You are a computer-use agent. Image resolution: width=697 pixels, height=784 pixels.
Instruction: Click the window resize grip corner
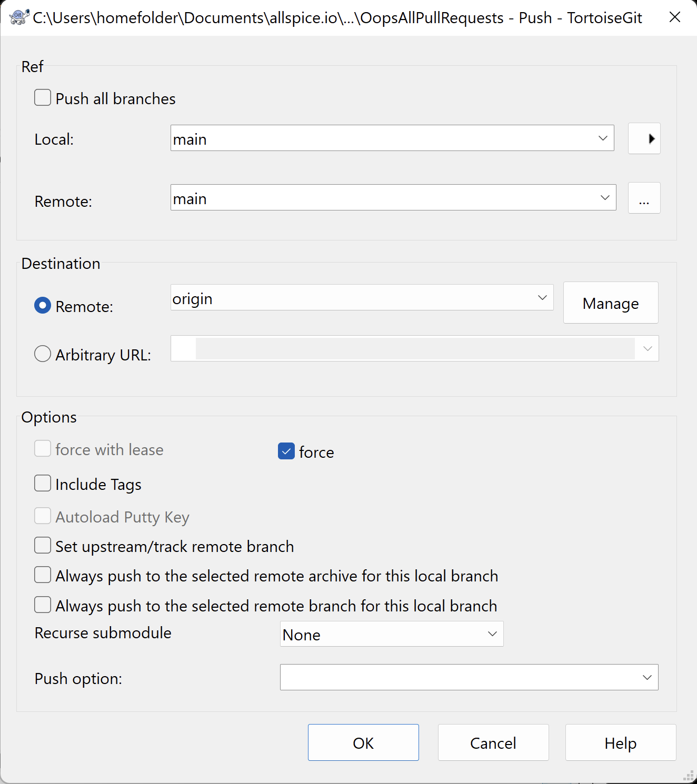pos(689,776)
